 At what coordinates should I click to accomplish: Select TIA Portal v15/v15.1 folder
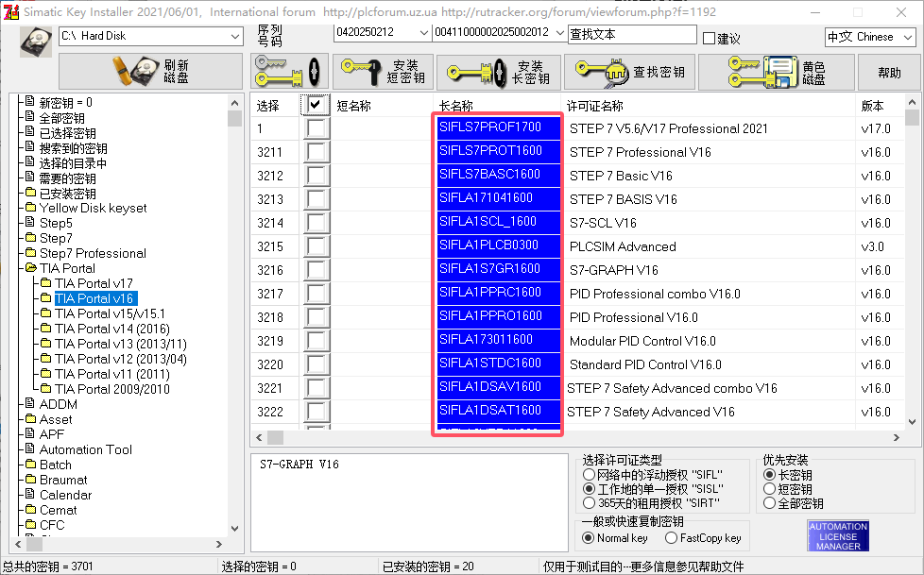111,313
